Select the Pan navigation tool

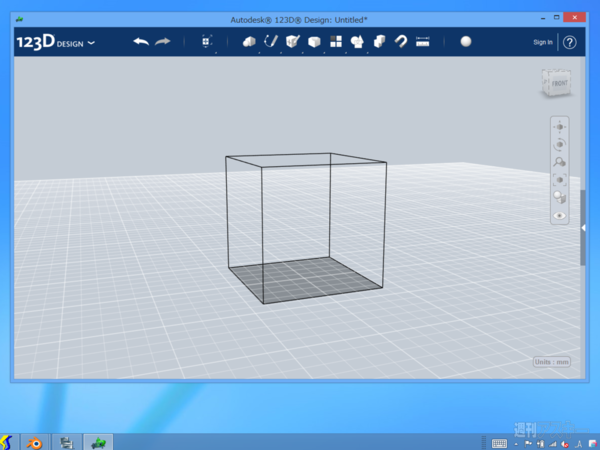[x=559, y=127]
